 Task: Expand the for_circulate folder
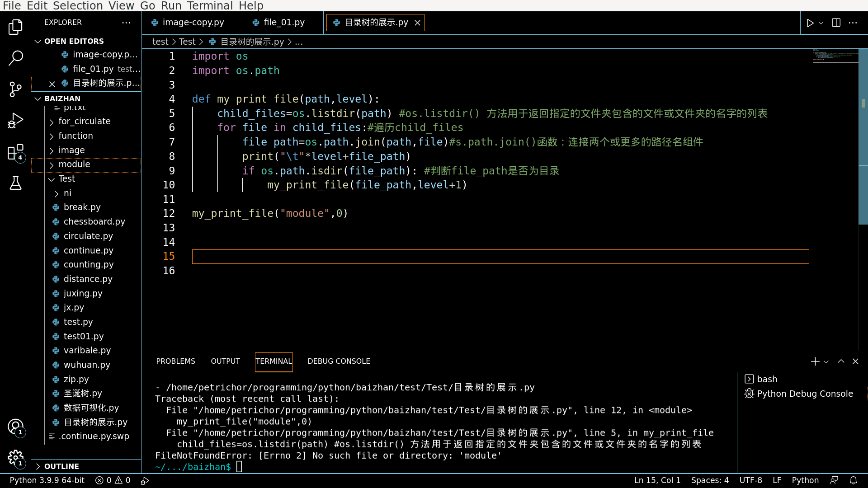coord(86,121)
